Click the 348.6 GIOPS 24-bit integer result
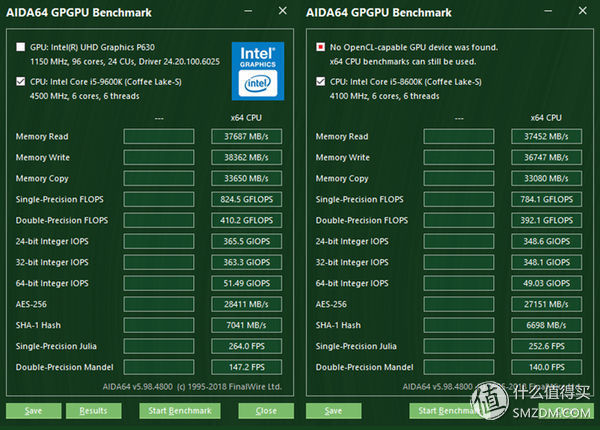The width and height of the screenshot is (600, 430). point(546,241)
